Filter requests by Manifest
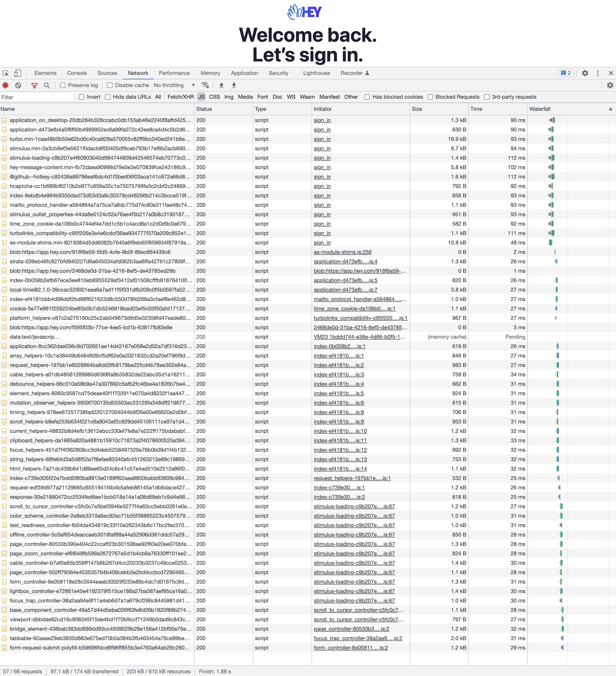 pyautogui.click(x=330, y=97)
